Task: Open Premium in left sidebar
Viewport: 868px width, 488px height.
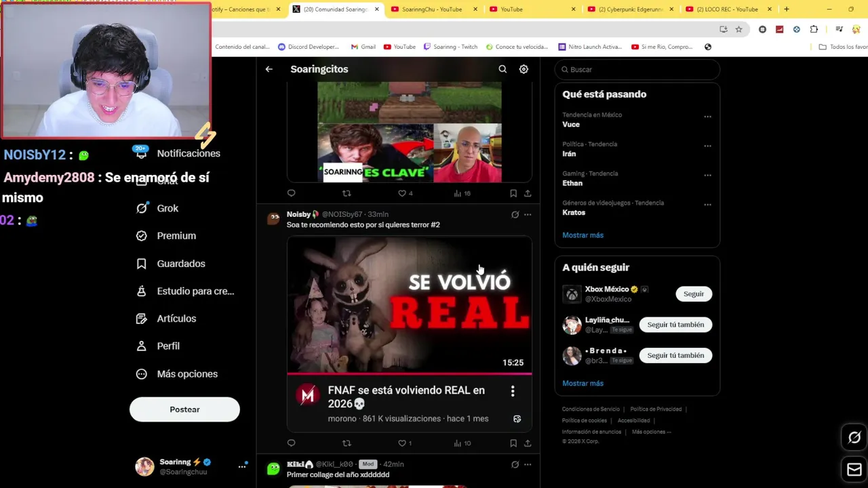Action: pyautogui.click(x=166, y=236)
